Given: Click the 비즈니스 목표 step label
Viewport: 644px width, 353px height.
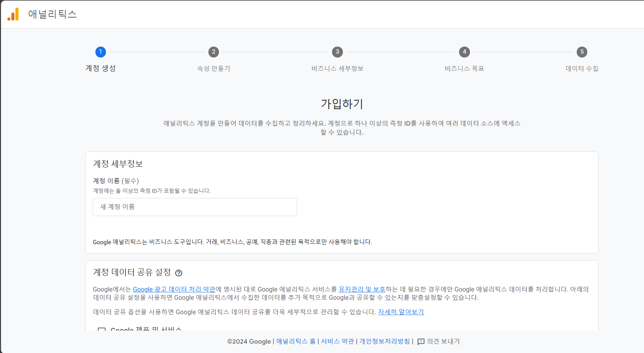Looking at the screenshot, I should tap(465, 68).
